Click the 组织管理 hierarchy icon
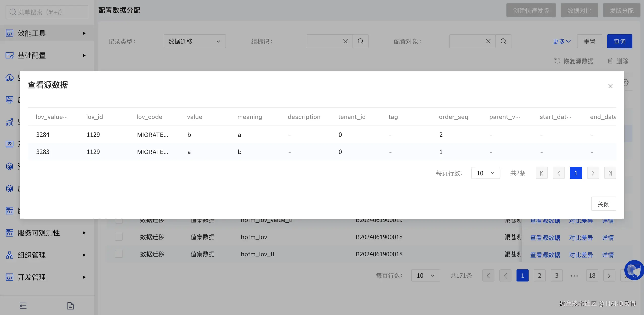 pos(10,255)
